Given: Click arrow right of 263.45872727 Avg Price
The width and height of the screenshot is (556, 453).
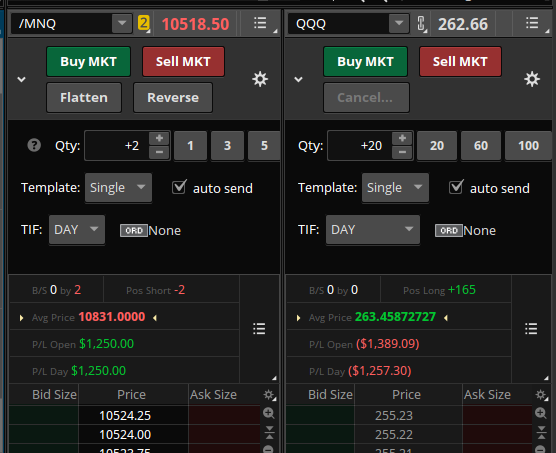Looking at the screenshot, I should [446, 318].
